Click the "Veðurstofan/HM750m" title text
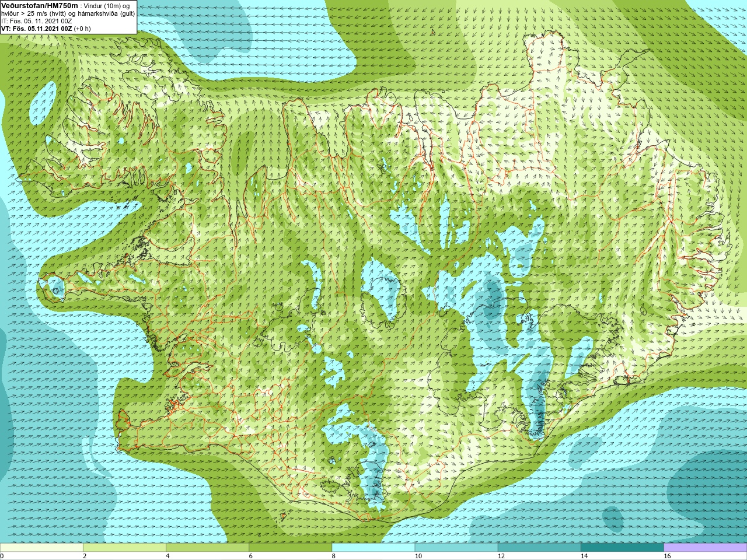The width and height of the screenshot is (747, 560). point(40,5)
